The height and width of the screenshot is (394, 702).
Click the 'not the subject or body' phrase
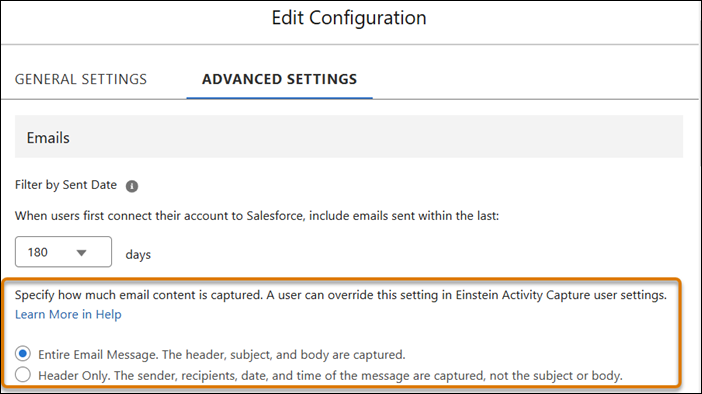pos(556,375)
